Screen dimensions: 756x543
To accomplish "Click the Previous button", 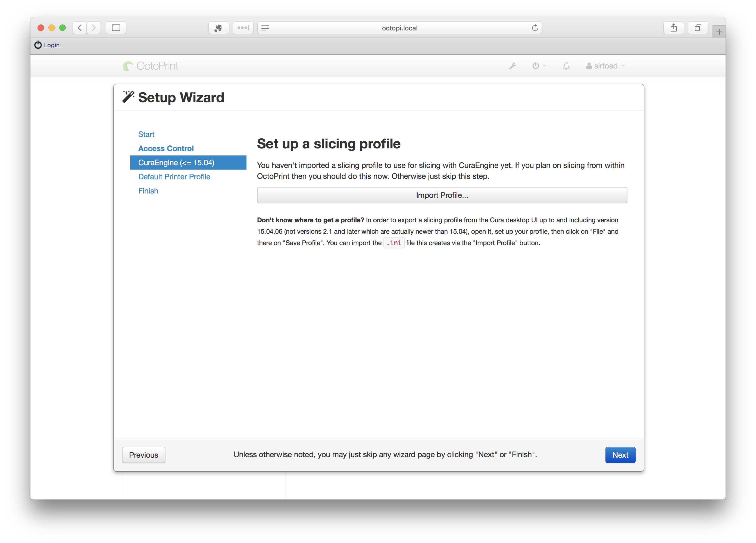I will (144, 455).
